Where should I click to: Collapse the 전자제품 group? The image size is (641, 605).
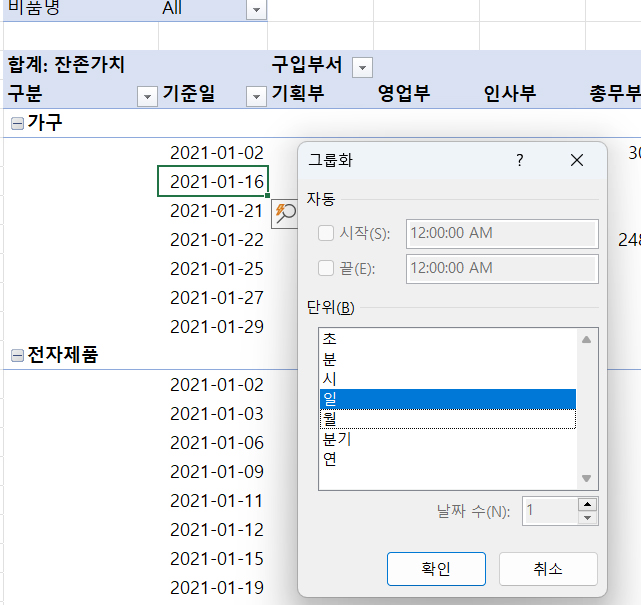pyautogui.click(x=16, y=355)
